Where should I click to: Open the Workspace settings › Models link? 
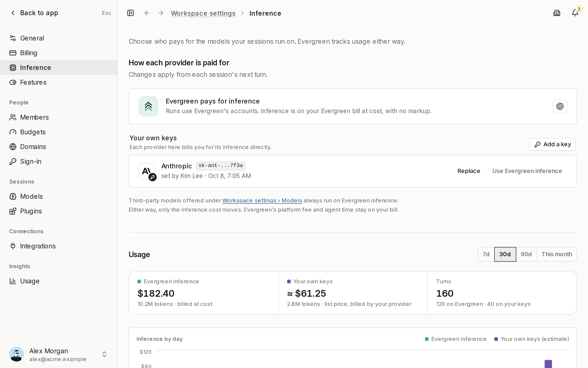tap(262, 201)
